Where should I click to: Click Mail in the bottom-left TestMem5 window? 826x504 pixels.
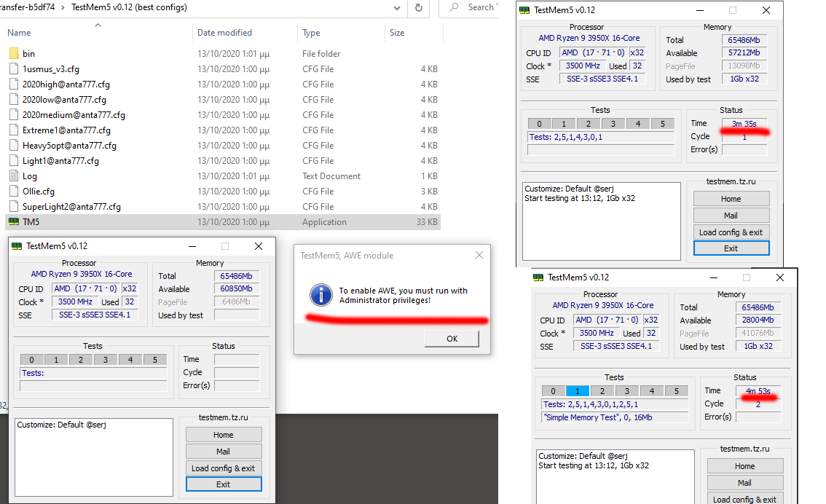tap(224, 452)
